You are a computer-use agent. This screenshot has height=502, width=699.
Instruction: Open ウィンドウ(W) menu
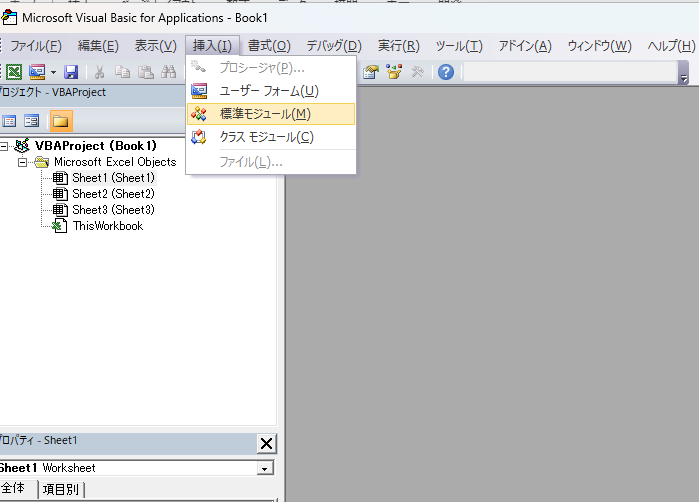pos(599,45)
